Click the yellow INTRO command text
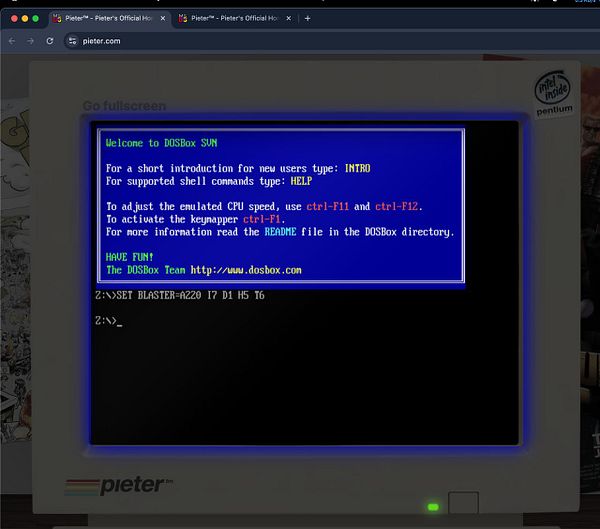Screen dimensions: 600x529 pos(357,168)
